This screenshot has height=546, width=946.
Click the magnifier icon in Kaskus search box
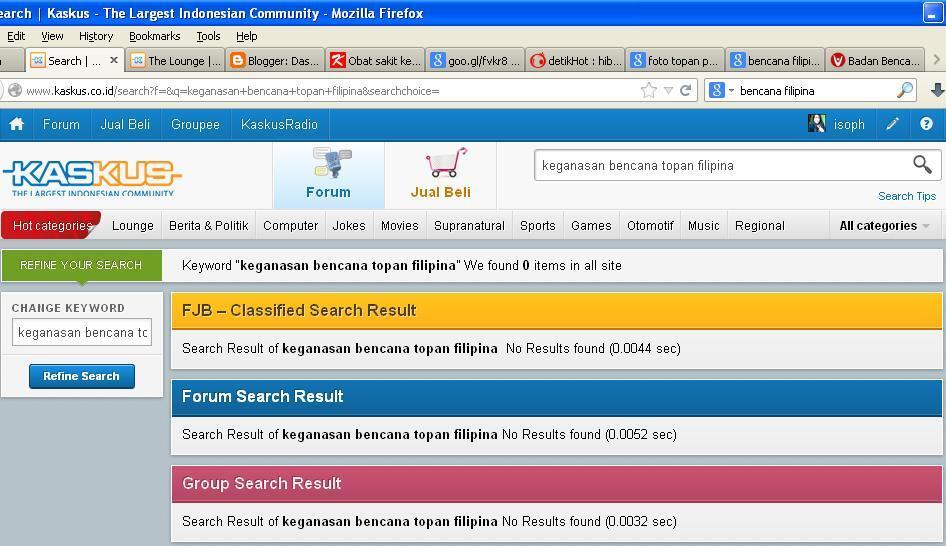[x=922, y=164]
